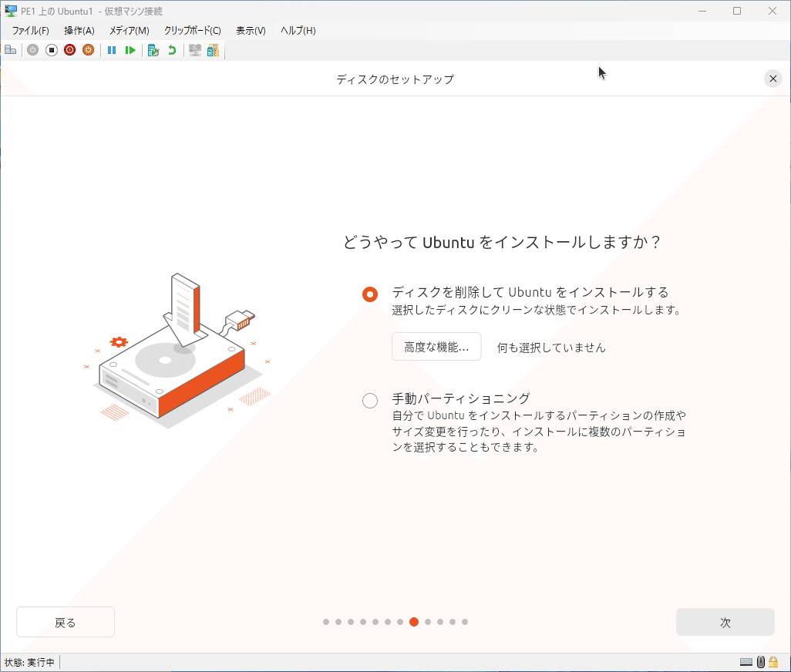Close the disk setup installer with the round X
The height and width of the screenshot is (672, 791).
point(772,79)
